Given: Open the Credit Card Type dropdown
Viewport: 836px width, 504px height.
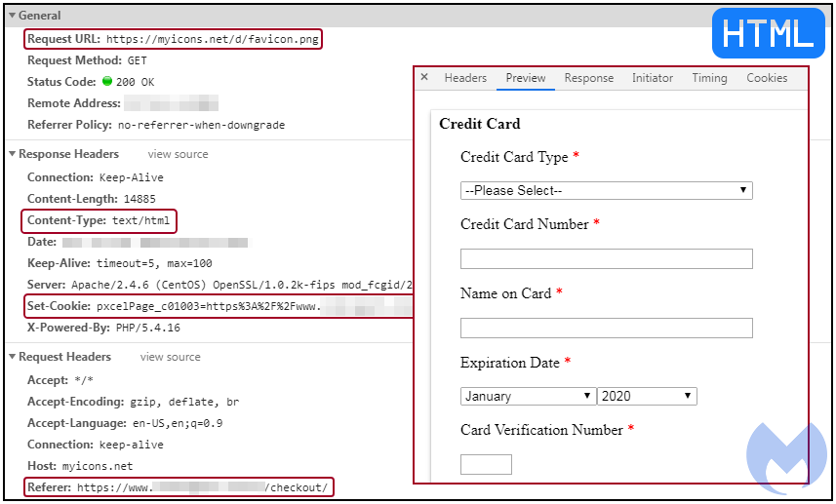Looking at the screenshot, I should tap(606, 190).
